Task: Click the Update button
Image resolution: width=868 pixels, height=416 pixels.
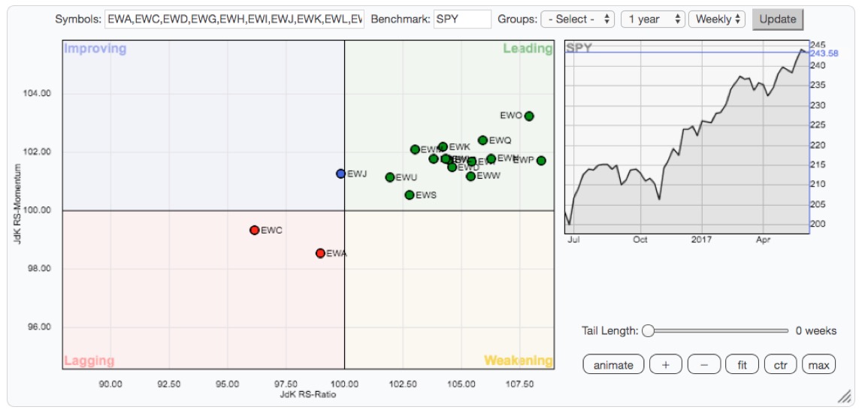Action: pos(778,19)
